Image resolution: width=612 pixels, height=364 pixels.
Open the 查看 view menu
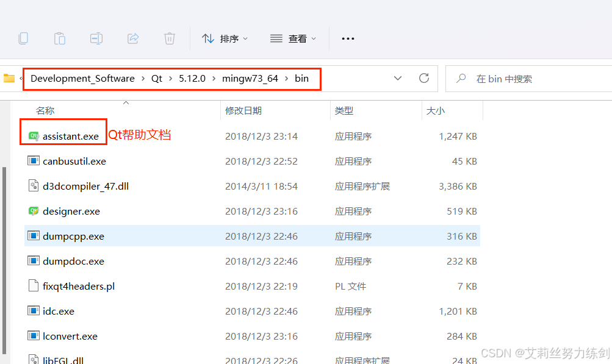click(x=293, y=38)
